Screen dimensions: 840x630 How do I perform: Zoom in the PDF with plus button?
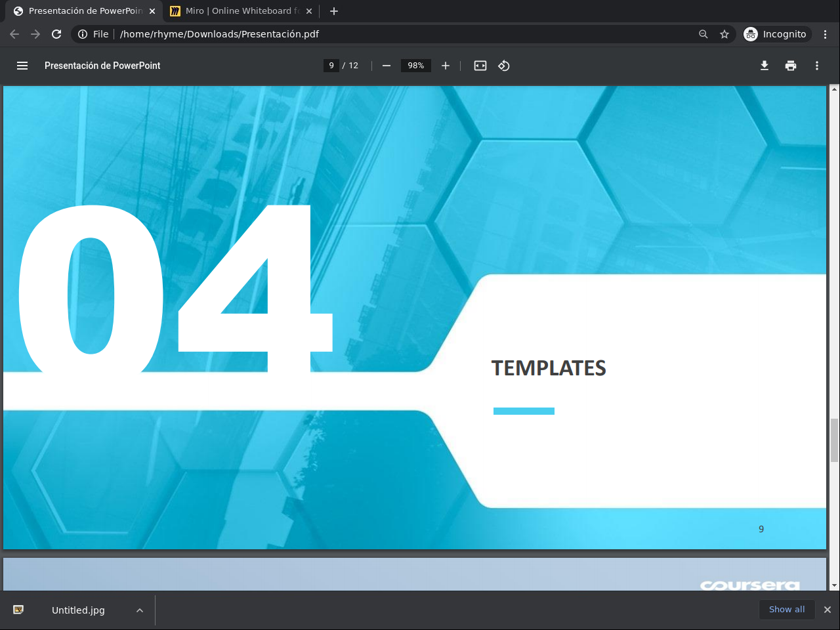(446, 66)
